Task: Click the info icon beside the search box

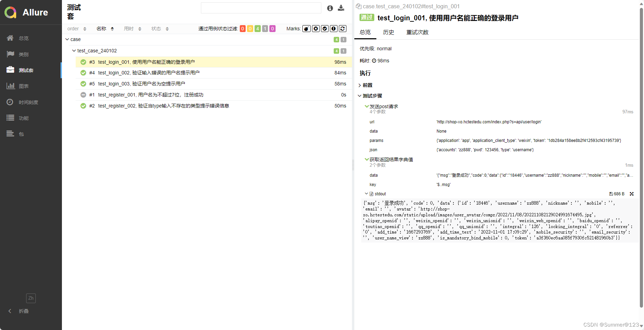Action: tap(330, 8)
